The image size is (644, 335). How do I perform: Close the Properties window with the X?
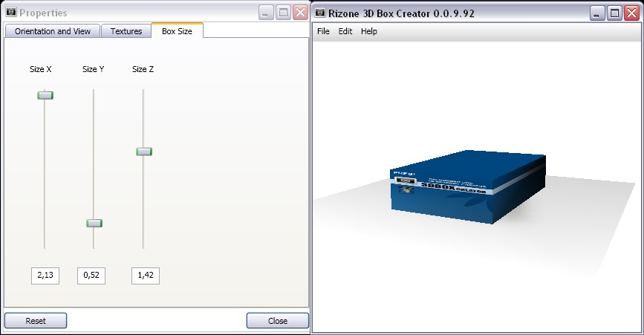pyautogui.click(x=301, y=13)
